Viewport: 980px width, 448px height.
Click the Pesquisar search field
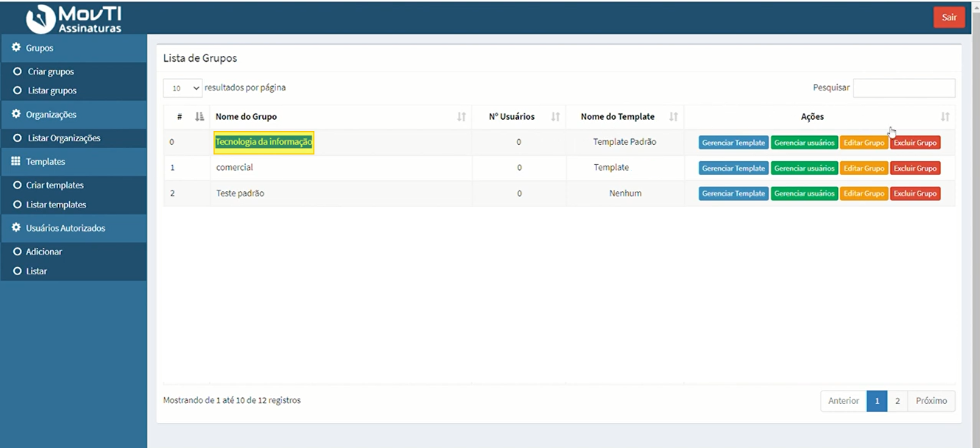904,88
